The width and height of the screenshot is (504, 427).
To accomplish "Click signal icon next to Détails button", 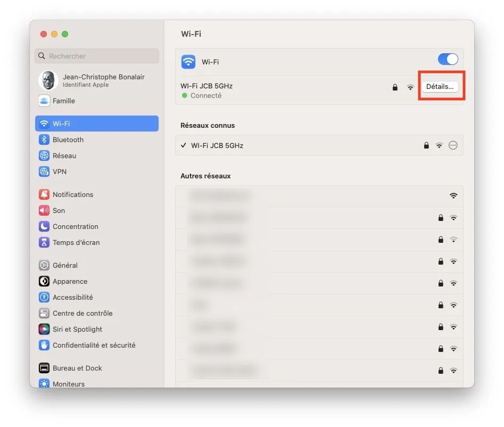I will click(x=410, y=87).
